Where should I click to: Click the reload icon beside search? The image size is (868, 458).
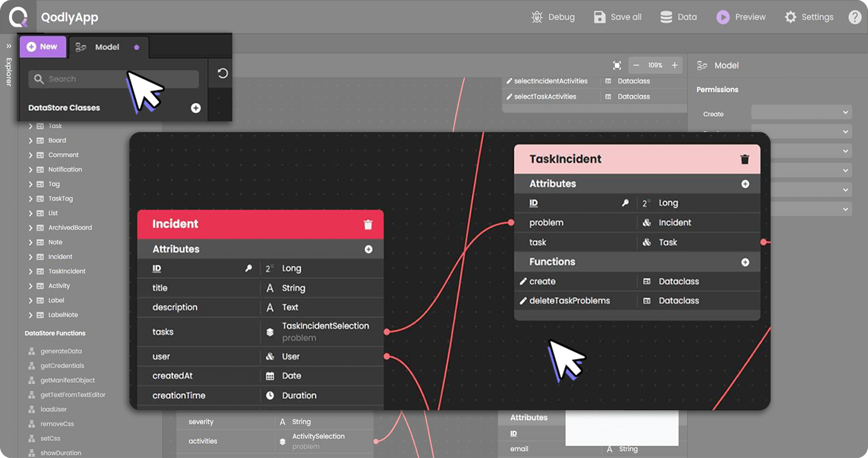(x=223, y=74)
